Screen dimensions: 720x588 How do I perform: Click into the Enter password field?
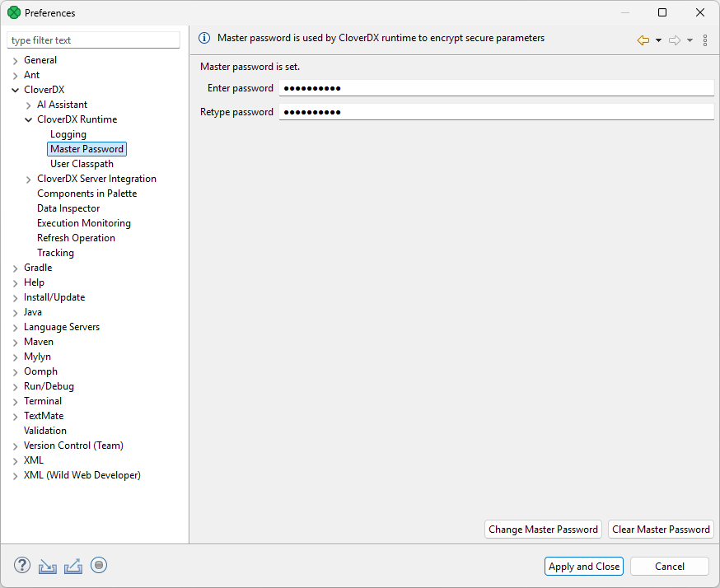click(497, 88)
